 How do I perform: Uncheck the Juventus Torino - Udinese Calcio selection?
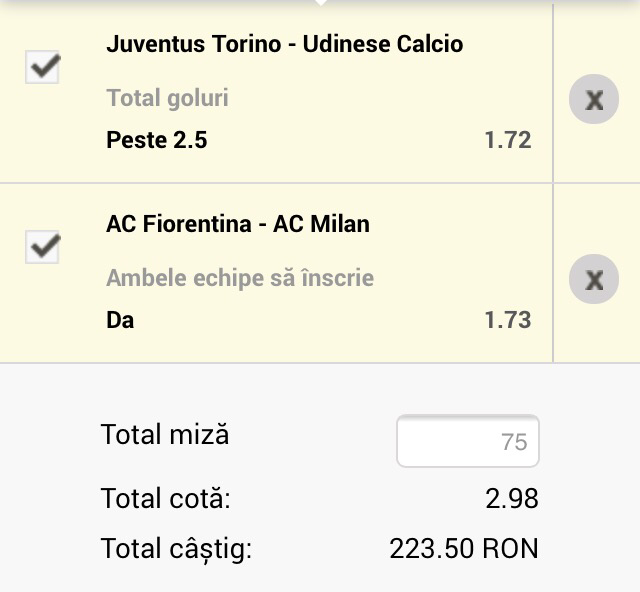(42, 66)
